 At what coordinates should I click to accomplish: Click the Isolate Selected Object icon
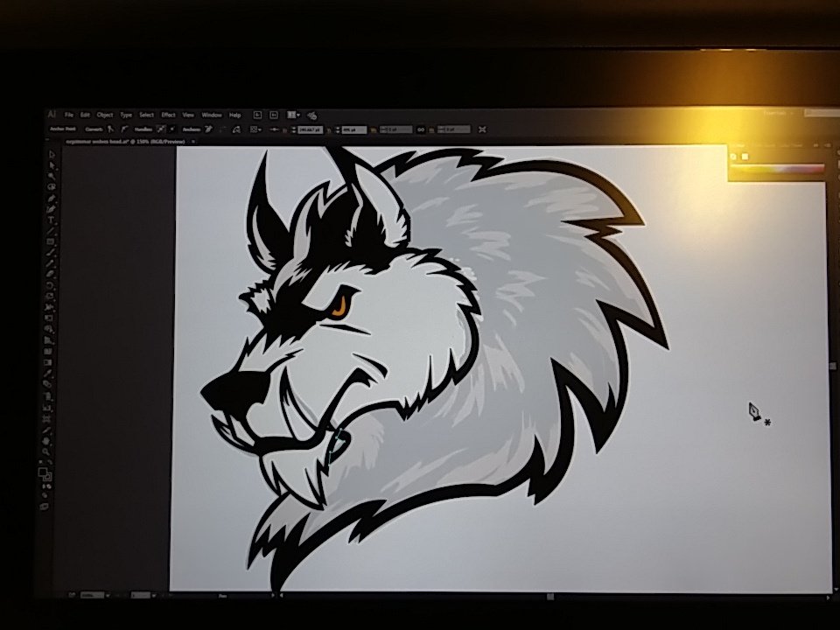point(482,129)
